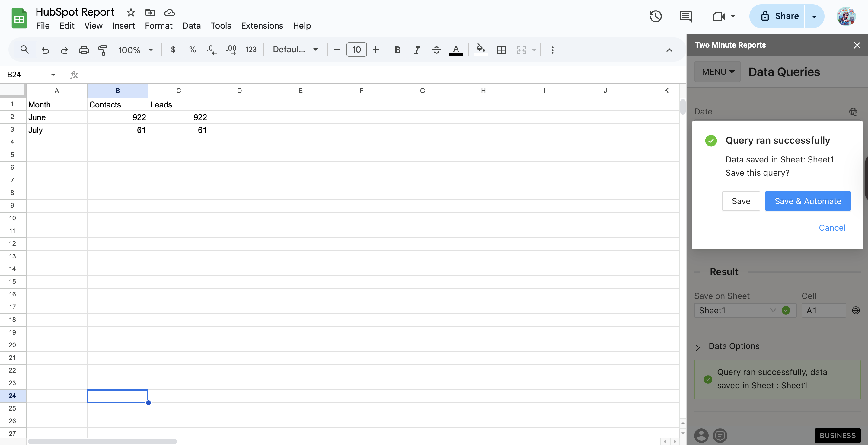Open the Edit menu
Screen dimensions: 868x445
click(67, 26)
